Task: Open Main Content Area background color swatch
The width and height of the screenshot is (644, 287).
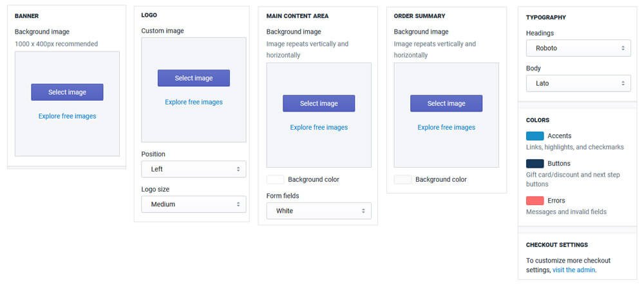Action: 275,179
